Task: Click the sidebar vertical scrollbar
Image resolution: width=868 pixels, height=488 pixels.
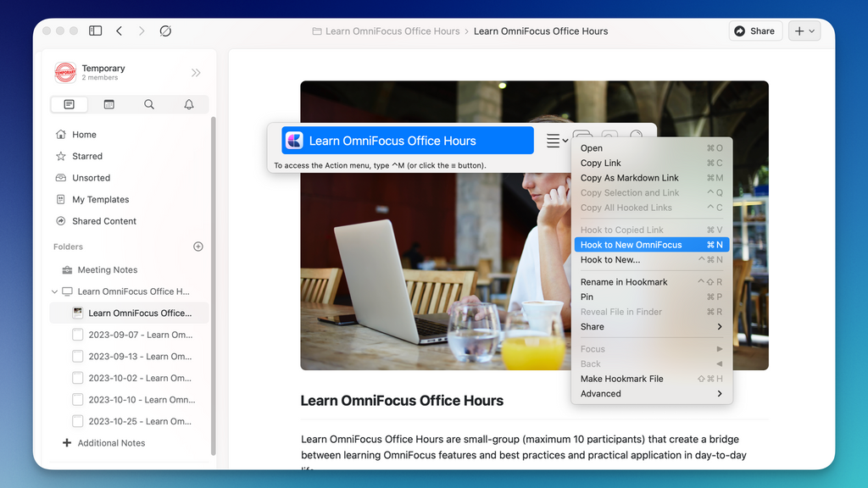Action: [213, 286]
